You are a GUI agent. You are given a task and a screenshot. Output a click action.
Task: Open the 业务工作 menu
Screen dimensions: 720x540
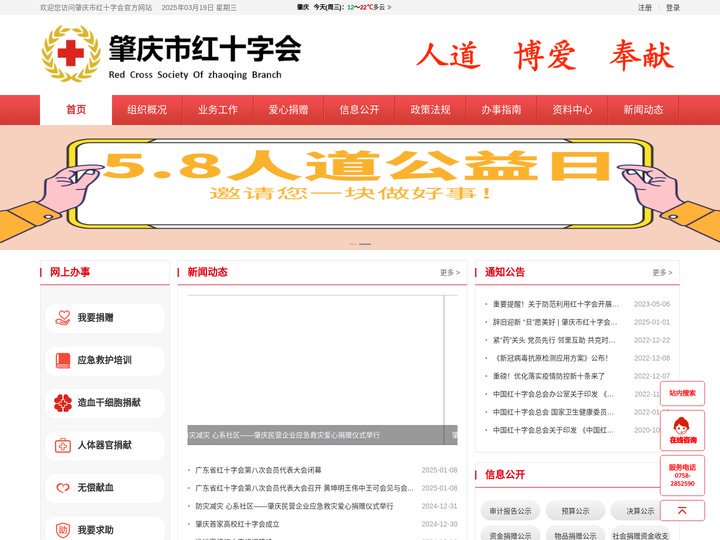point(218,110)
